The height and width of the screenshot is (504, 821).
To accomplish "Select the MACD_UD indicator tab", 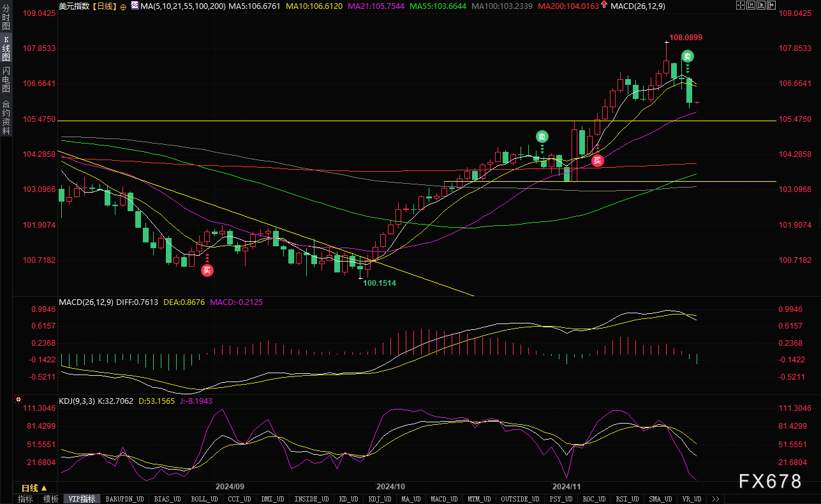I will pyautogui.click(x=443, y=499).
